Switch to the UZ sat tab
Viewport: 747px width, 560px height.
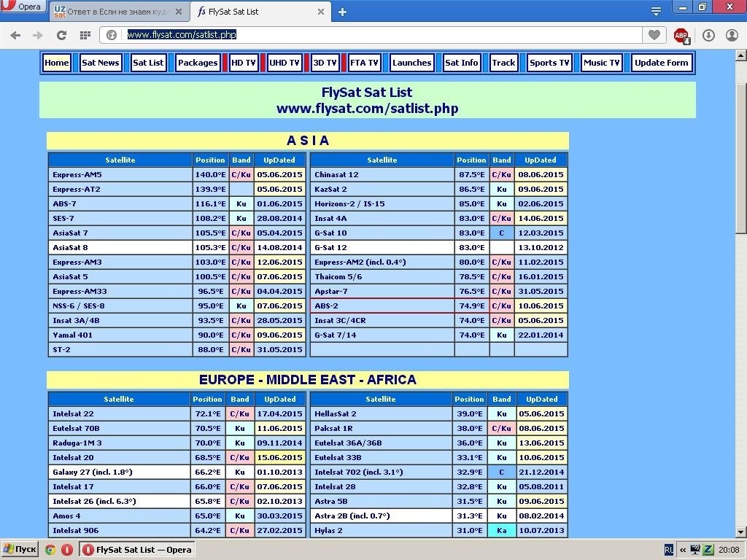click(x=117, y=12)
